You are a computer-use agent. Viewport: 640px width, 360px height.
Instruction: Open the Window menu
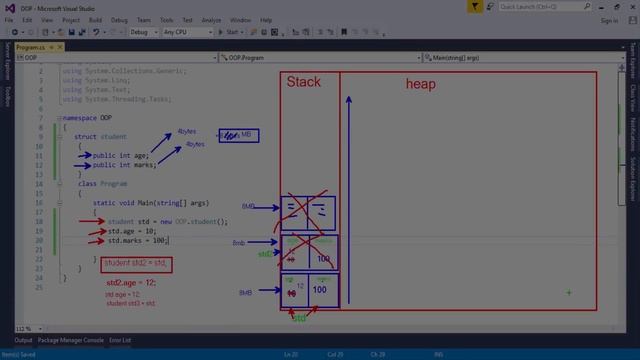tap(240, 20)
